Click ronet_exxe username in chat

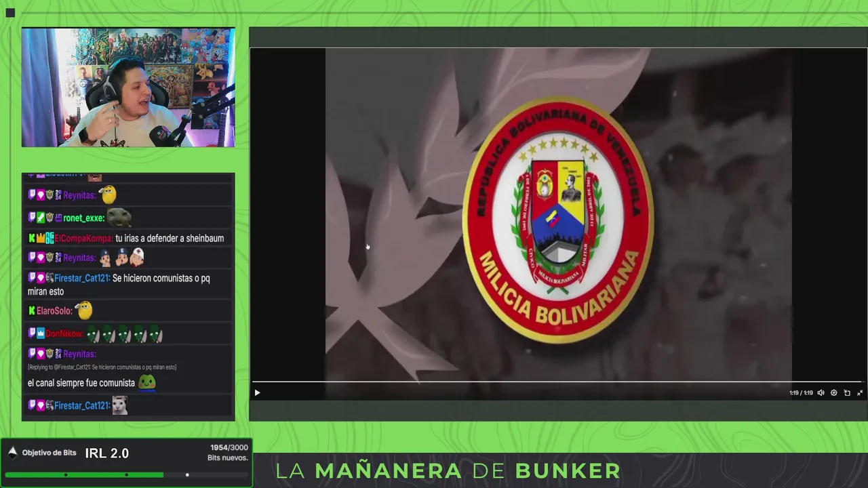[x=83, y=218]
